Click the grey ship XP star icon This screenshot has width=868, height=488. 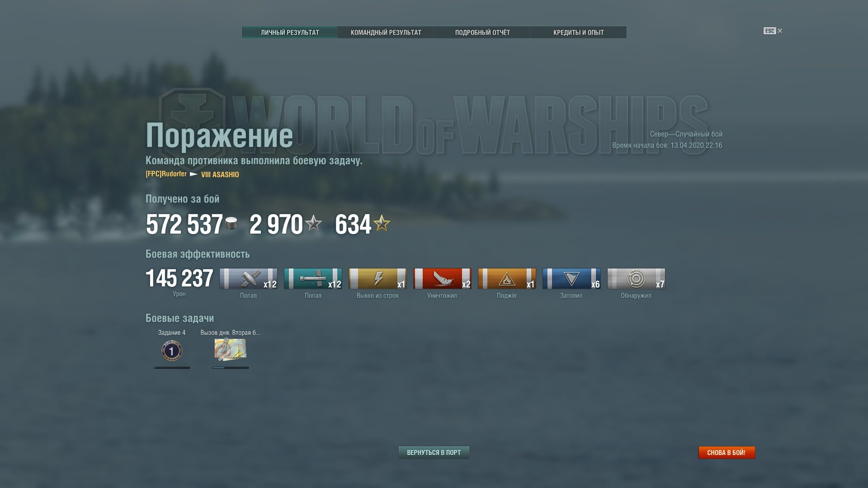coord(314,223)
